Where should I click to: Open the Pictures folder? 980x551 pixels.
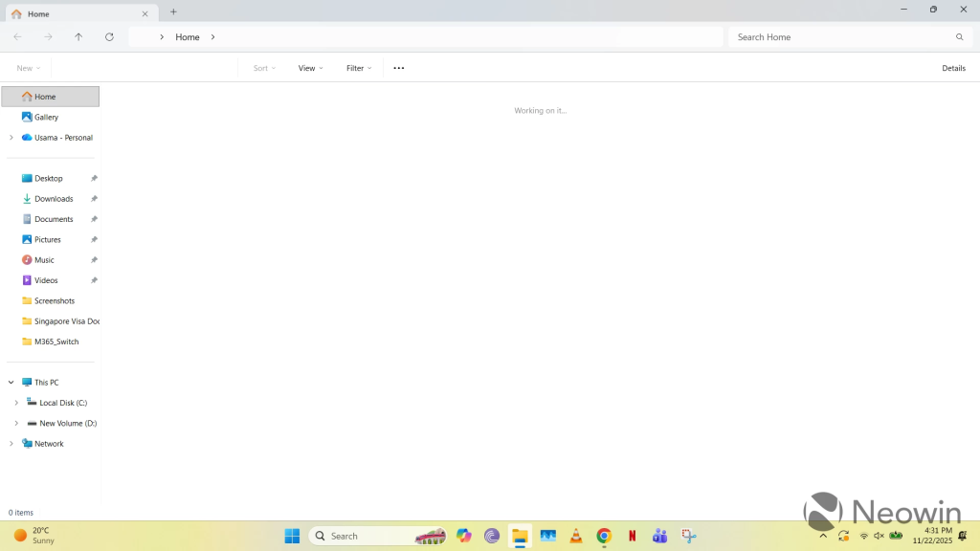tap(47, 239)
